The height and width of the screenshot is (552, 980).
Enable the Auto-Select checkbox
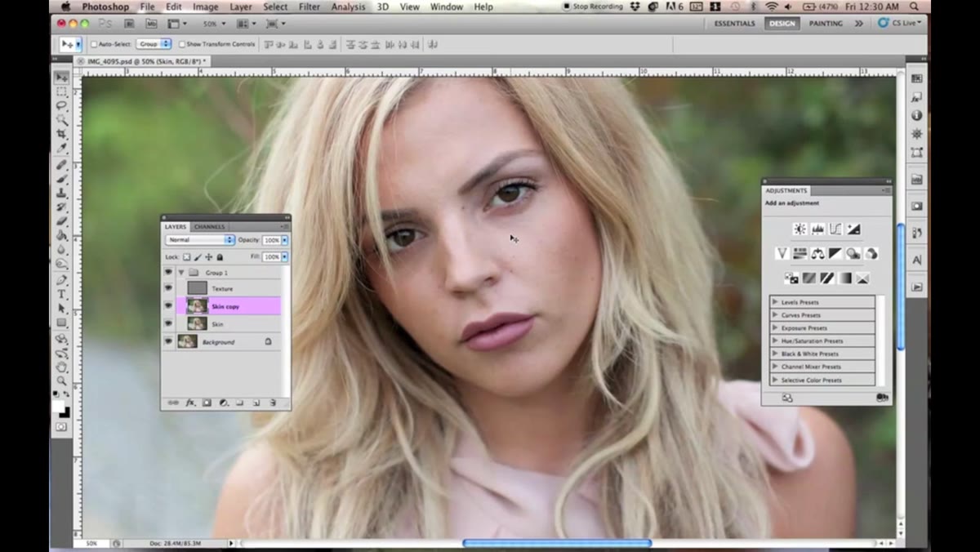94,44
